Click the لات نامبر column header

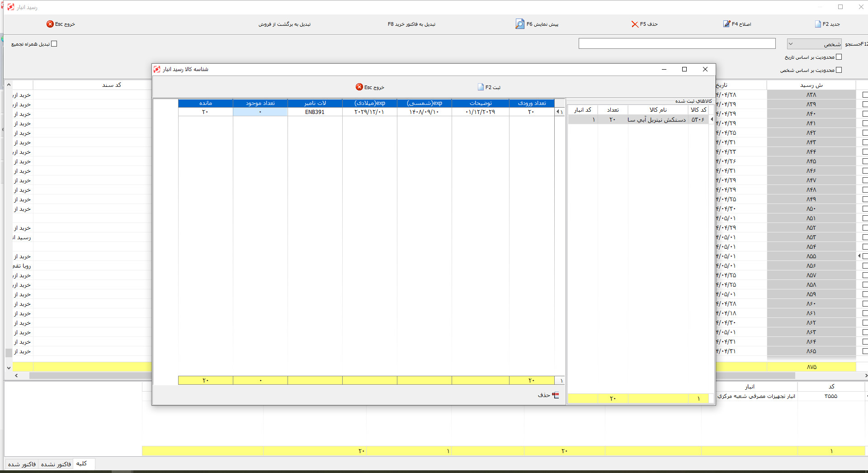click(315, 103)
